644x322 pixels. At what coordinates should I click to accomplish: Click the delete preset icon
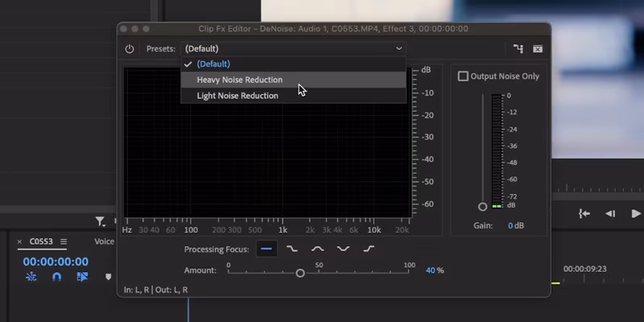pos(538,49)
